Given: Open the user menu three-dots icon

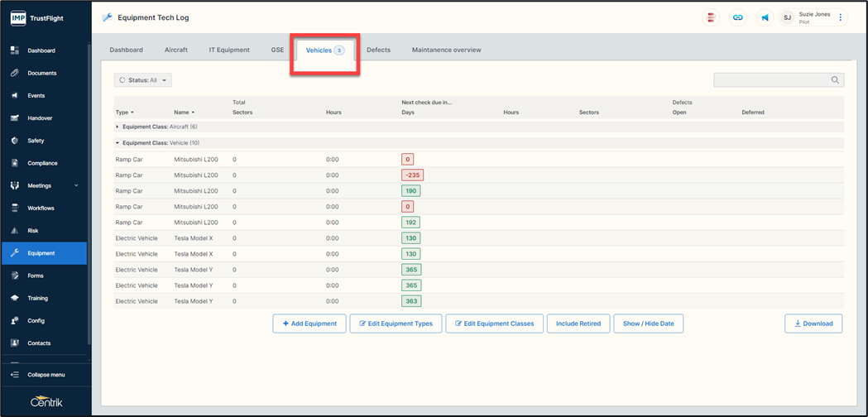Looking at the screenshot, I should tap(841, 17).
